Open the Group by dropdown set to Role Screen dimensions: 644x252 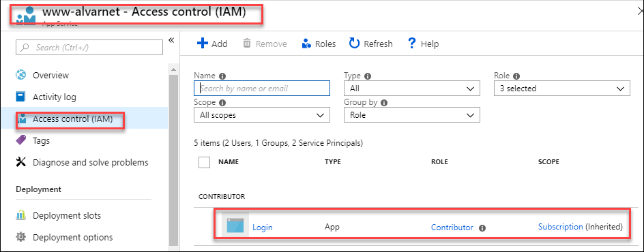coord(412,115)
